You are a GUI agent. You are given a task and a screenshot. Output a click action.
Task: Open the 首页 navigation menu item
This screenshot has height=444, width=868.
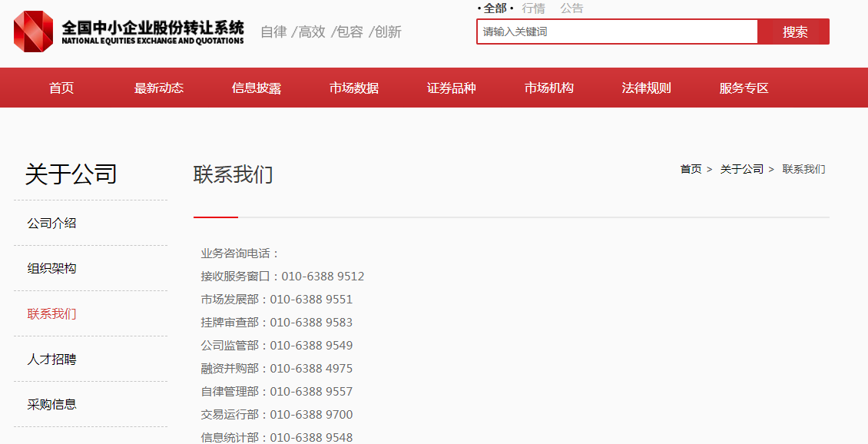(61, 88)
